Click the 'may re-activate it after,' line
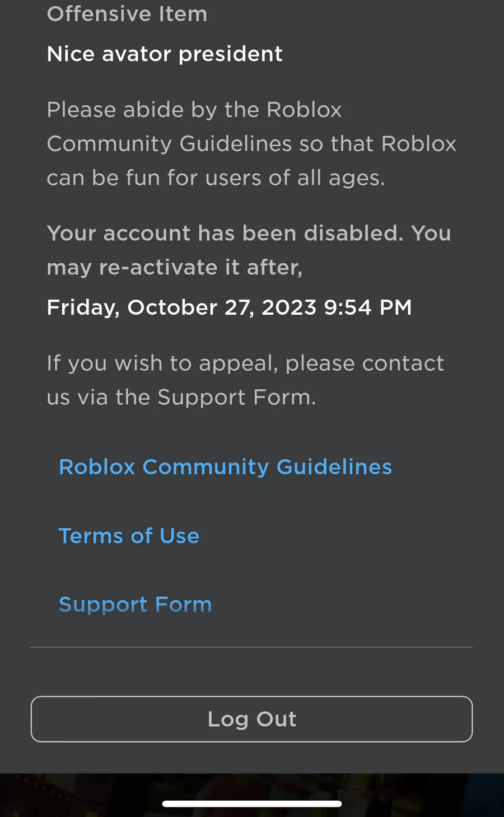Screen dimensions: 504x817 pos(174,268)
